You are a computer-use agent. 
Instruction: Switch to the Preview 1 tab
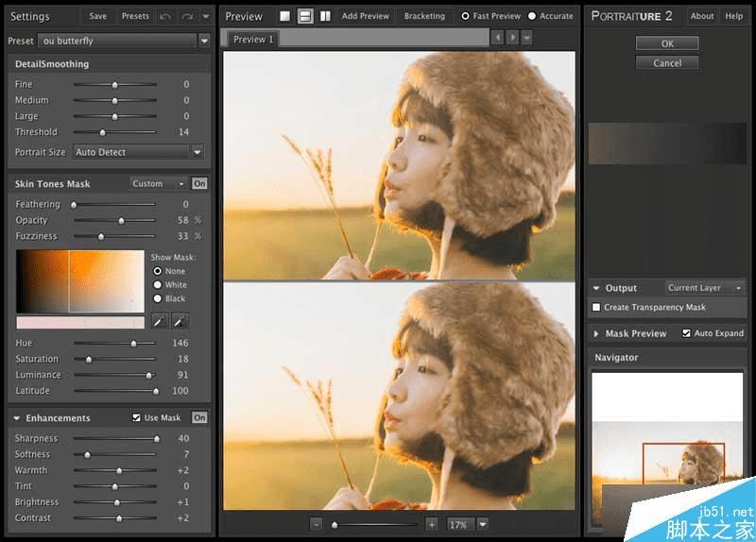click(x=253, y=40)
